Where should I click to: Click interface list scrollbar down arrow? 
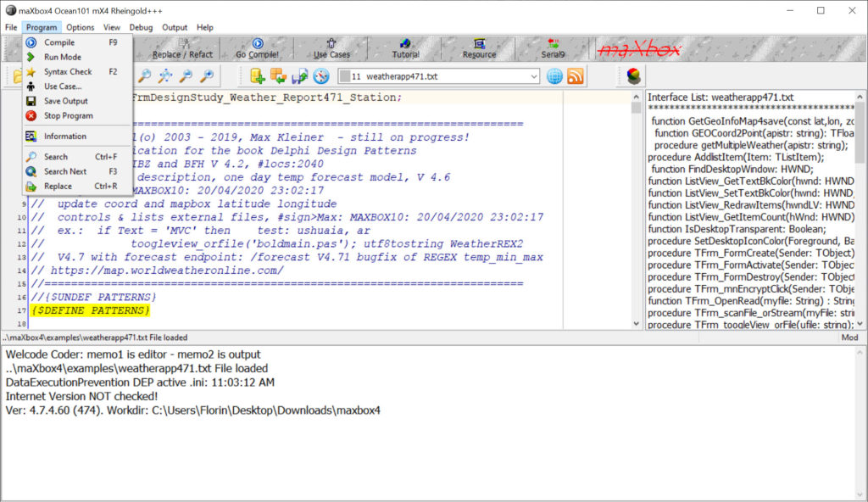pos(860,324)
